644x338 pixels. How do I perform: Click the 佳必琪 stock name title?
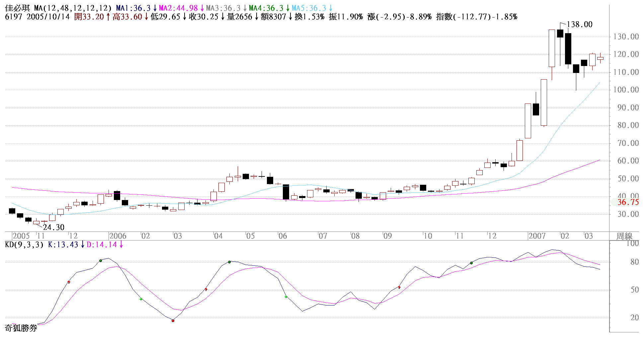(x=17, y=8)
